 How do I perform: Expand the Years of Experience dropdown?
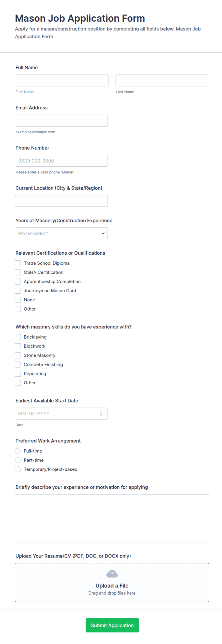coord(61,233)
